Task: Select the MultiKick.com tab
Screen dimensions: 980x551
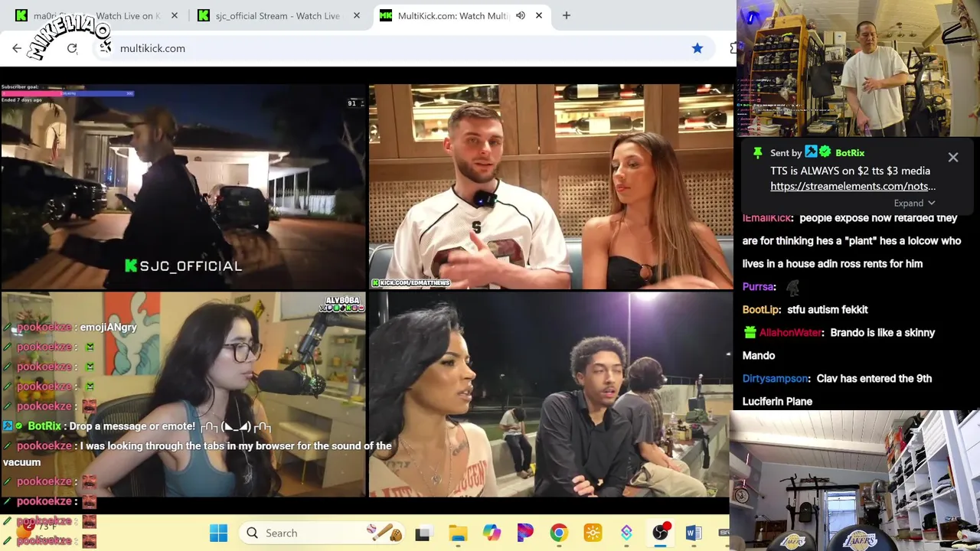Action: click(452, 15)
